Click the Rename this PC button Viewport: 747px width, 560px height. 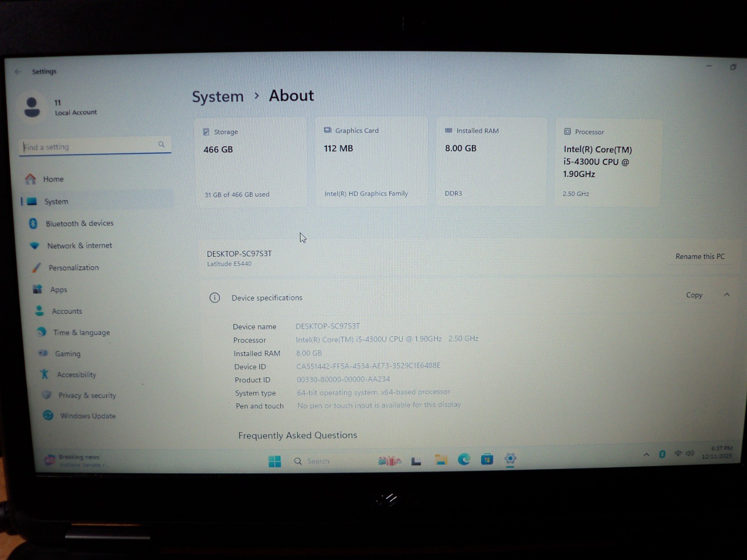700,257
